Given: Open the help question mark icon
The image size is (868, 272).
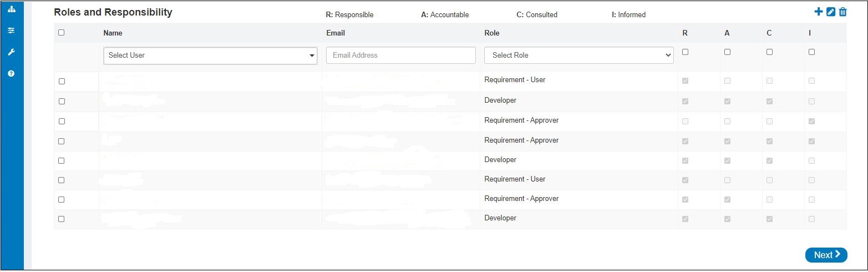Looking at the screenshot, I should [x=11, y=73].
